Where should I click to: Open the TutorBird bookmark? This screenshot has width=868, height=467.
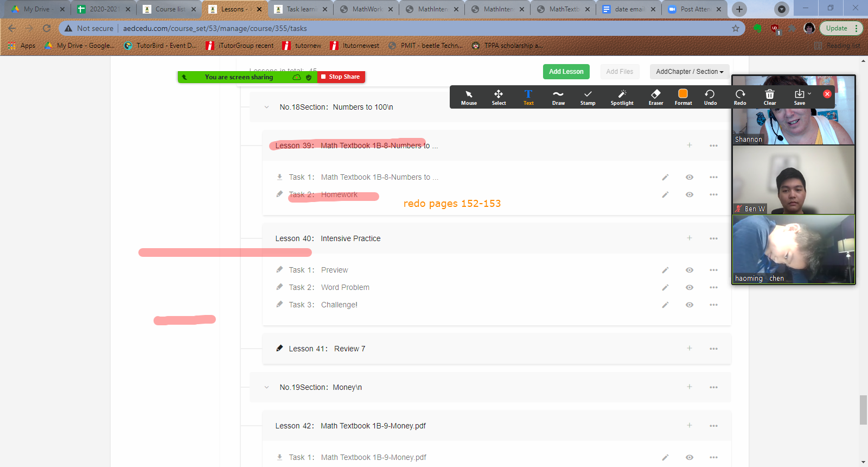[x=161, y=46]
